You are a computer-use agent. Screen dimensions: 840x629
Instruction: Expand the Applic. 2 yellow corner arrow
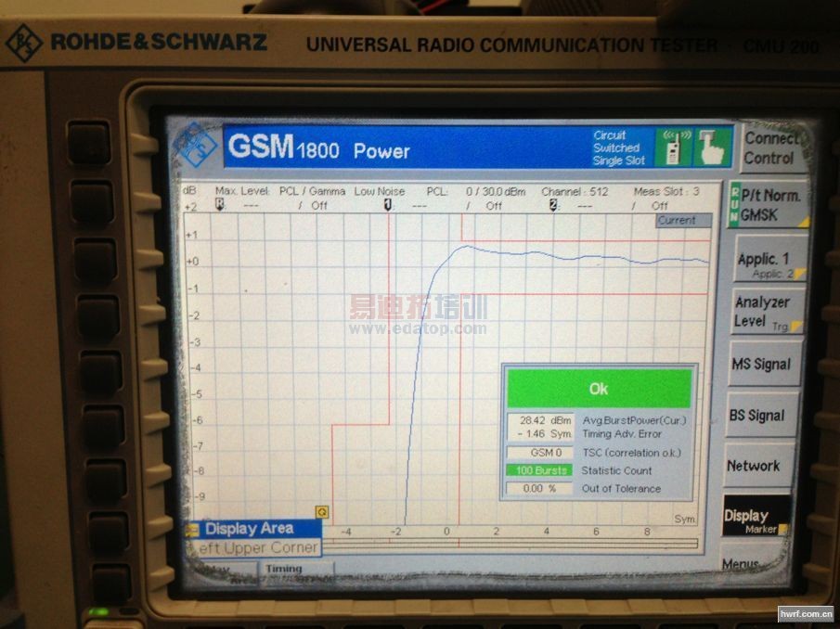click(799, 274)
